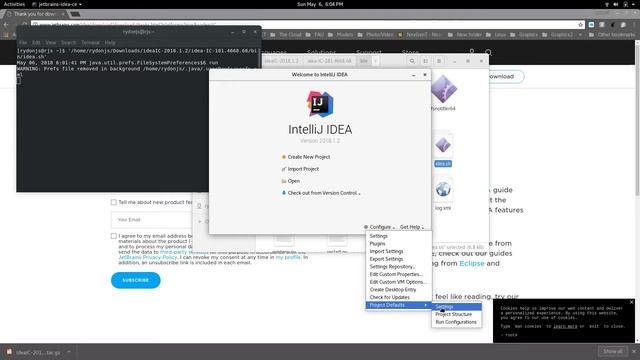Open terminal Search menu

[68, 42]
